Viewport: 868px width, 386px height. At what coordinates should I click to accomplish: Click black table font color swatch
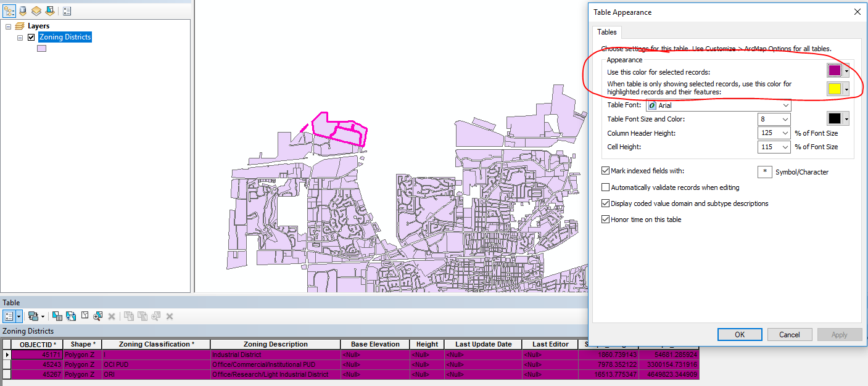835,119
